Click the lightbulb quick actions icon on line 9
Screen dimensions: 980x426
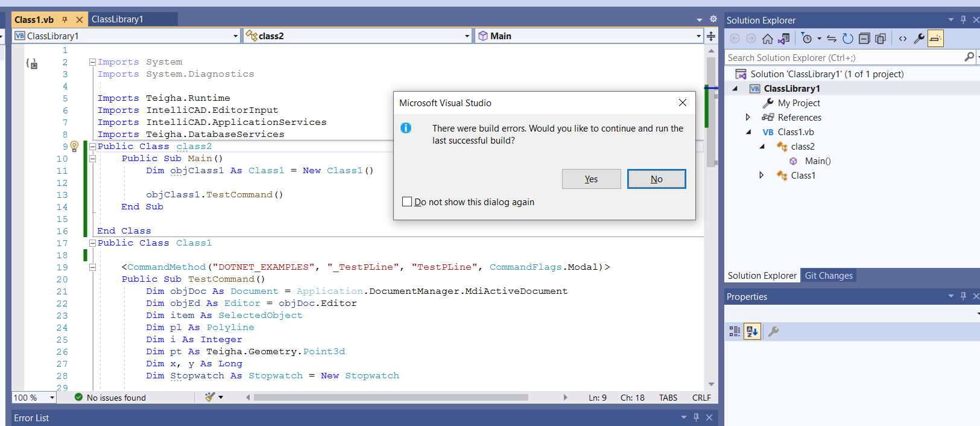pyautogui.click(x=74, y=146)
